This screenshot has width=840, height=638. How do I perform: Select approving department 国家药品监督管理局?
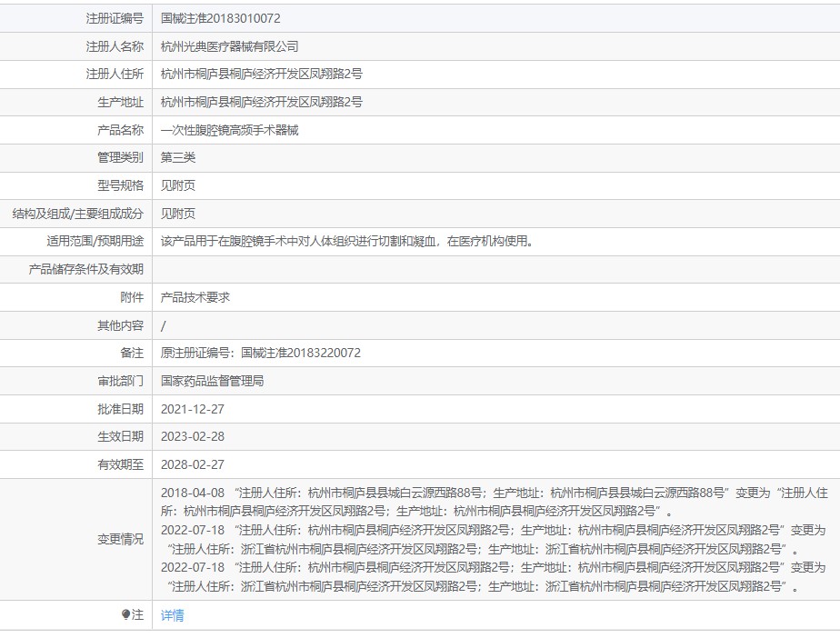212,381
